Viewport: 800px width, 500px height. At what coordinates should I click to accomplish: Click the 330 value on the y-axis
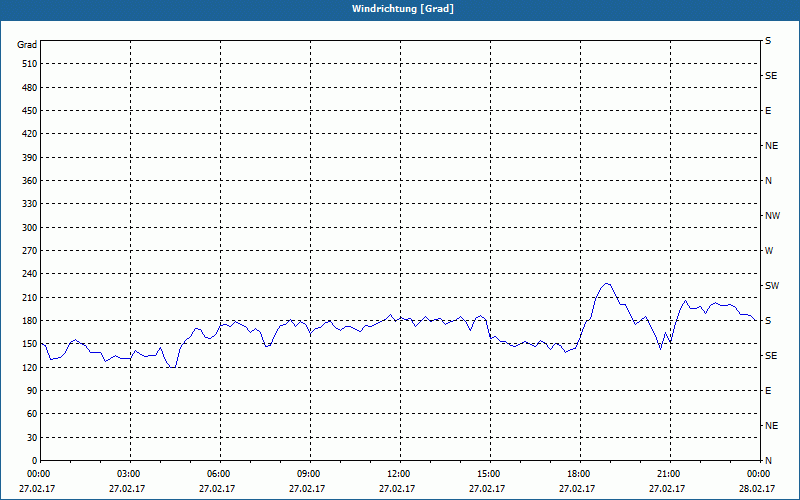pos(29,204)
